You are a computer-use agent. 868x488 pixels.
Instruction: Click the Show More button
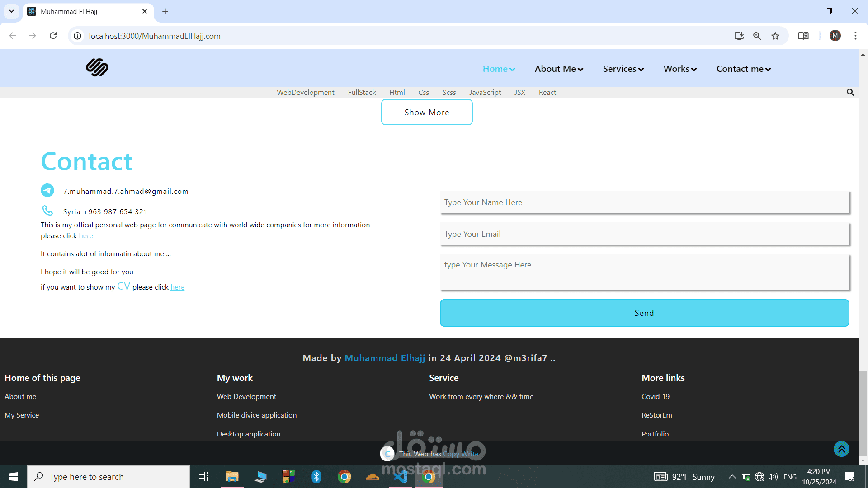427,112
